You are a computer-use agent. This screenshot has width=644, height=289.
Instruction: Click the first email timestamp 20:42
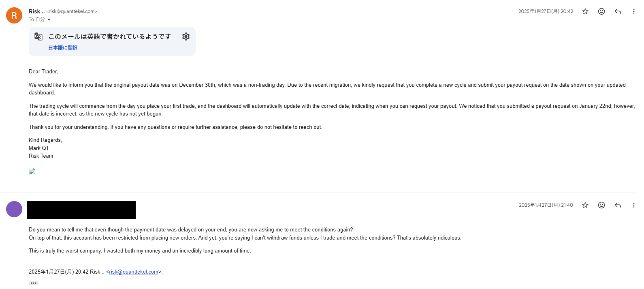pos(546,11)
